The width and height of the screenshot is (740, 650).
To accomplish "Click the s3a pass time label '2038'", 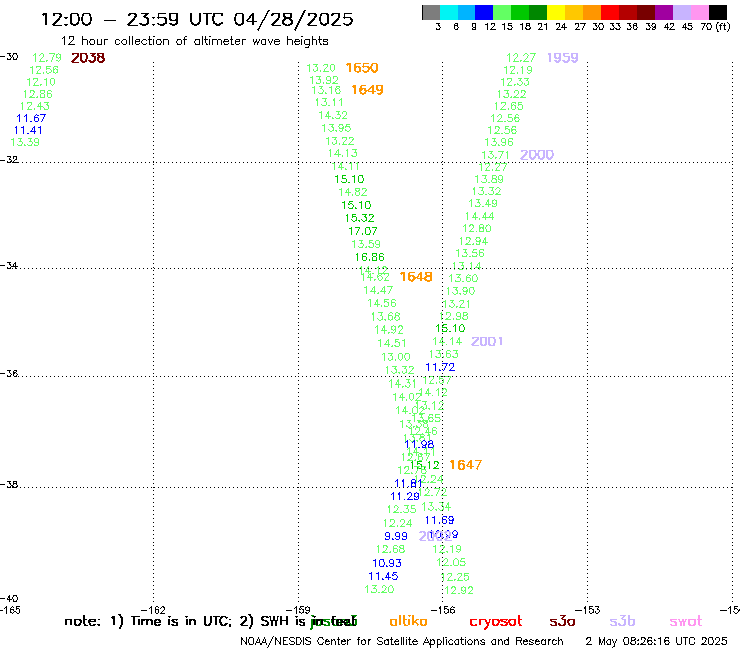I will [88, 58].
